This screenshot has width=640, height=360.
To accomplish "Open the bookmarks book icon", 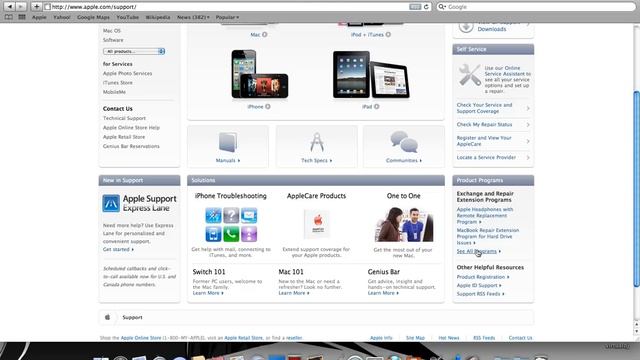I will (9, 17).
